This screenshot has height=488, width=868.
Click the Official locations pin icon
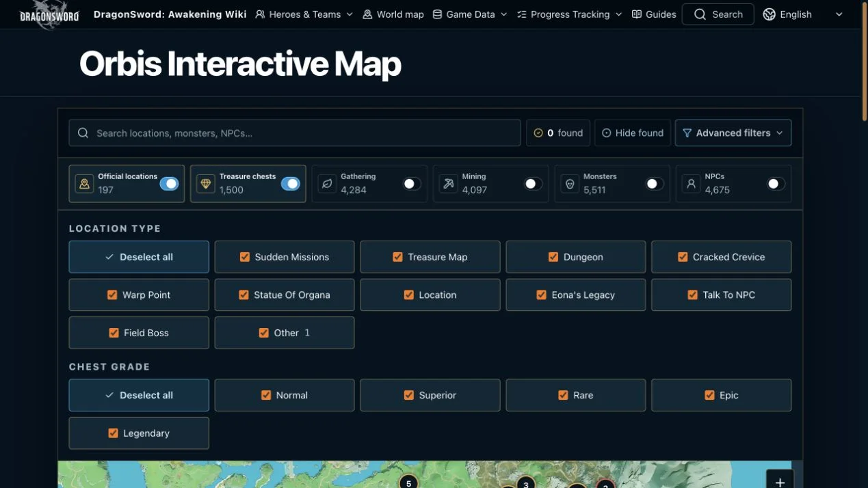(84, 184)
